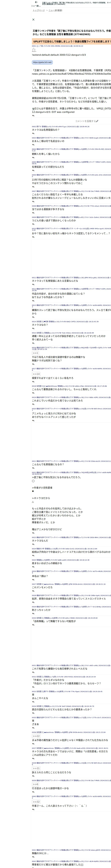Image resolution: width=111 pixels, height=868 pixels.
Task: Reply to post 0005 名誉起訴ってどの部分なんだろ
Action: 33,171
